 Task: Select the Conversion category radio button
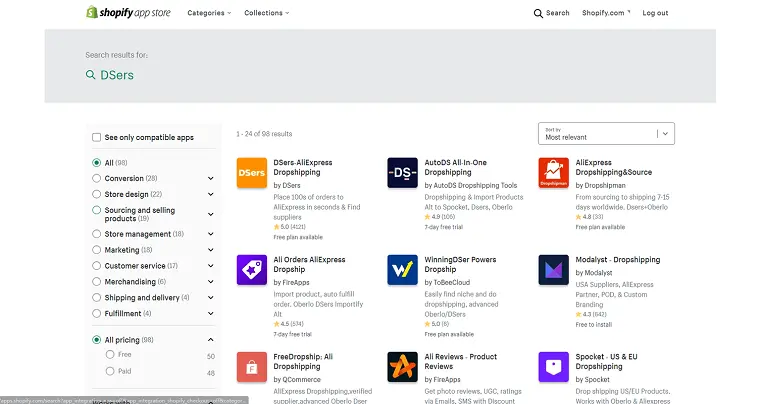click(x=96, y=178)
